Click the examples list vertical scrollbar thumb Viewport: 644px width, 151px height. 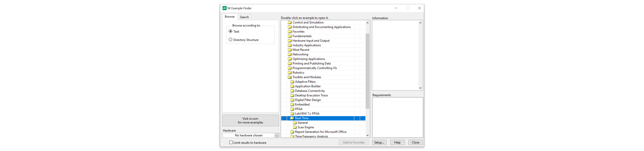click(367, 71)
